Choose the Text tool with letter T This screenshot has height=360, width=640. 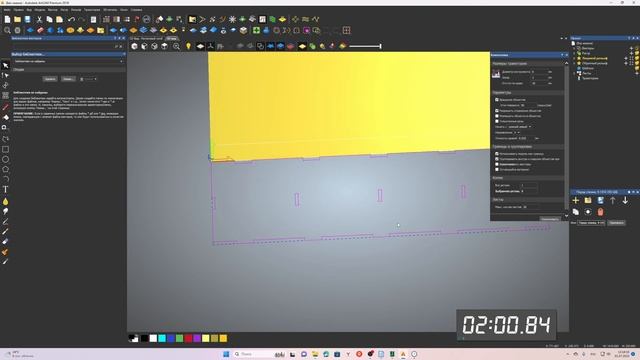click(x=5, y=189)
